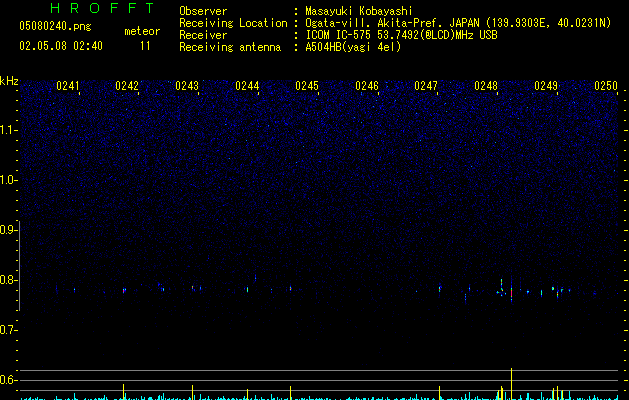The height and width of the screenshot is (400, 629).
Task: Click the HROFFT title text
Action: point(102,8)
